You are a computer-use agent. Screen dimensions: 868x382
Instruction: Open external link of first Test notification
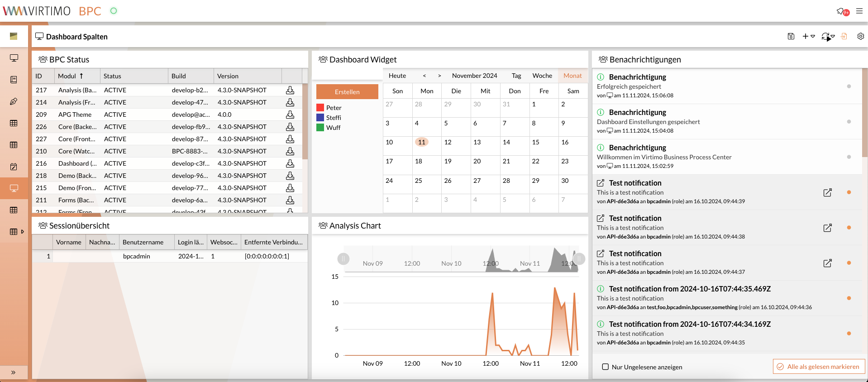tap(827, 192)
